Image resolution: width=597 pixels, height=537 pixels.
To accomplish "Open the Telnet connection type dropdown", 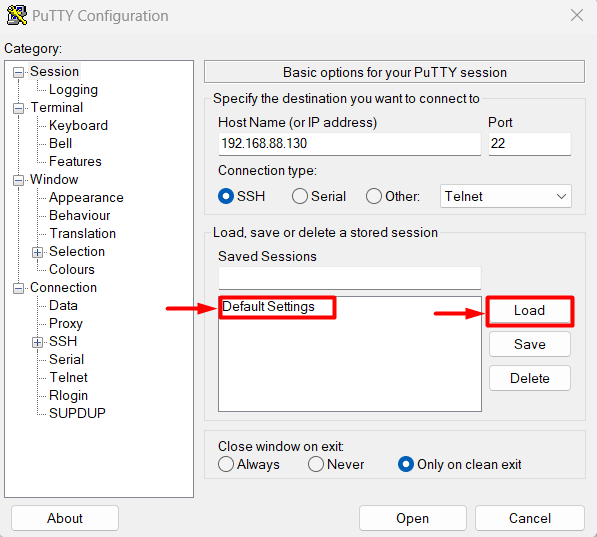I will click(x=506, y=197).
